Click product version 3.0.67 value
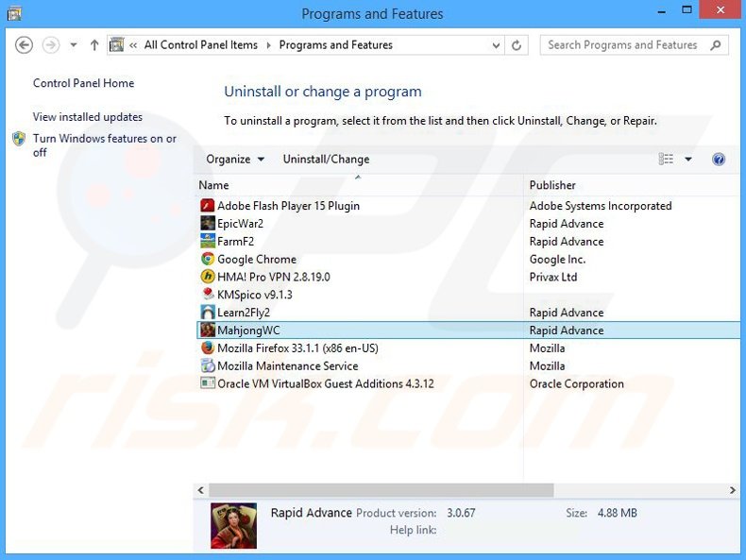The width and height of the screenshot is (746, 560). point(461,513)
